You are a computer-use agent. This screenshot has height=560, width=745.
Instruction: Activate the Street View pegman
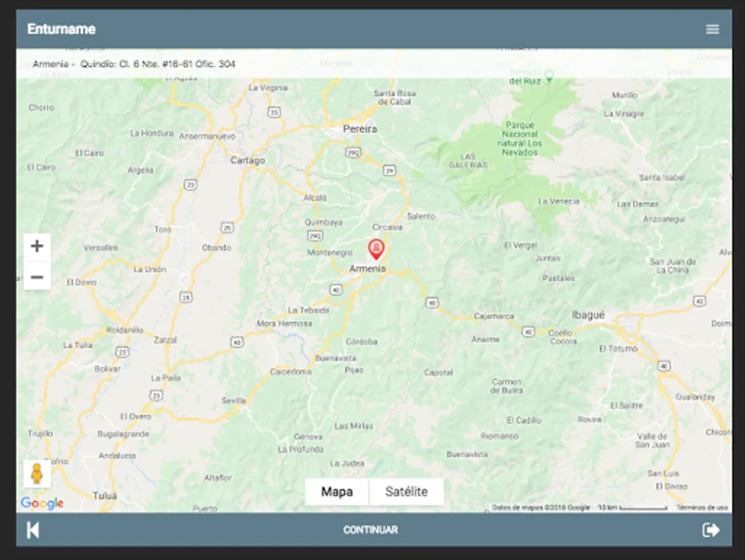[x=37, y=474]
